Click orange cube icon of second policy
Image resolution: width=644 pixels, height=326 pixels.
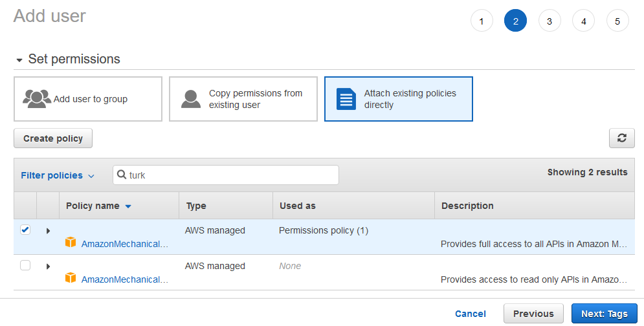[71, 278]
